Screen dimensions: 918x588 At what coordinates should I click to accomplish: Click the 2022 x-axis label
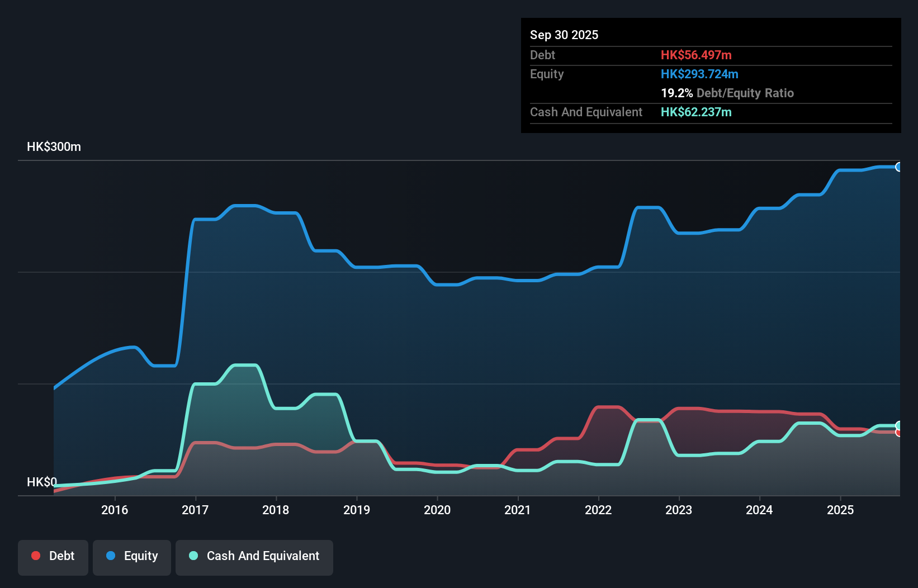[598, 510]
